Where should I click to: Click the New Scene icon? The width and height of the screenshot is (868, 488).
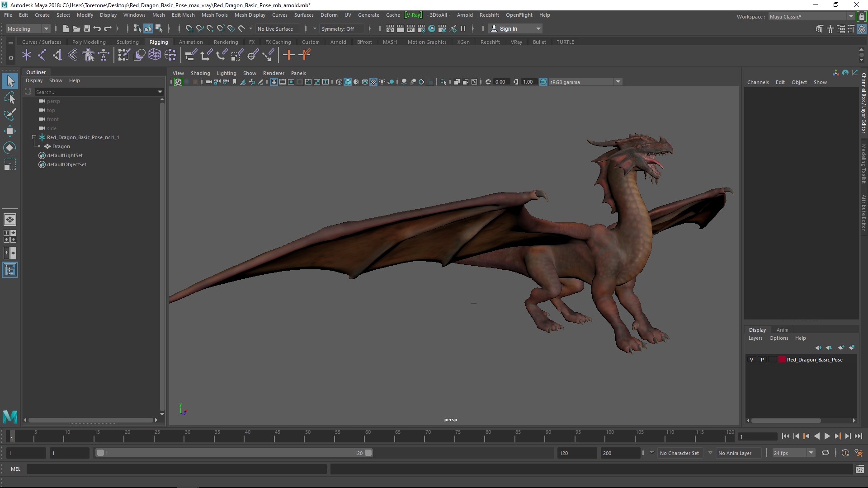[x=66, y=28]
